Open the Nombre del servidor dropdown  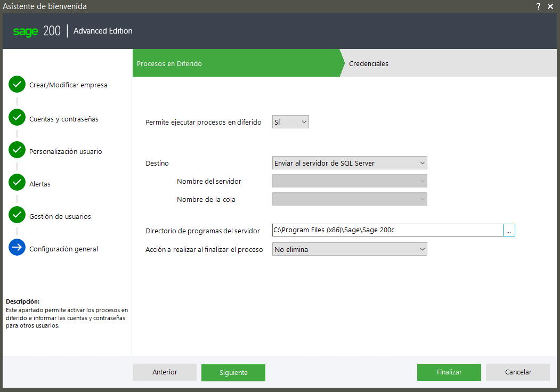click(350, 181)
